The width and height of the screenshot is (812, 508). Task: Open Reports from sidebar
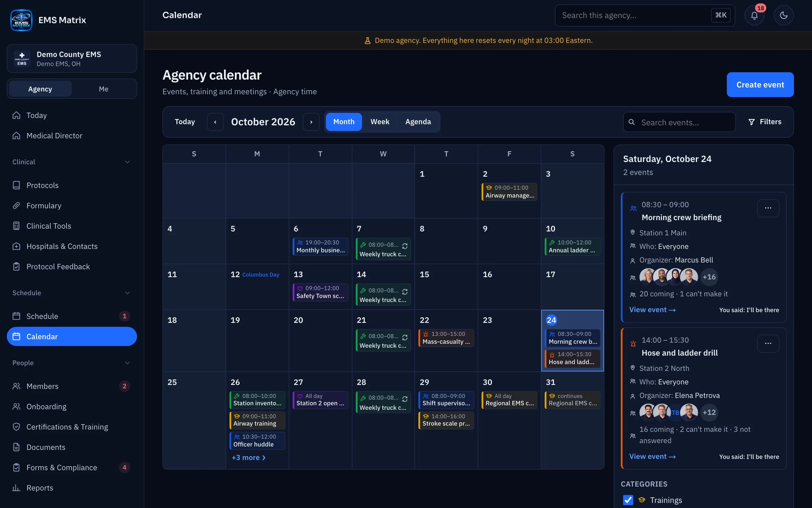point(72,488)
